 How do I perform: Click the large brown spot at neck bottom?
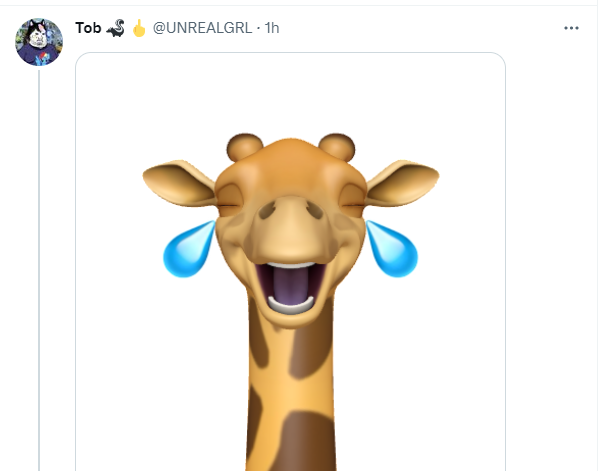pyautogui.click(x=306, y=441)
